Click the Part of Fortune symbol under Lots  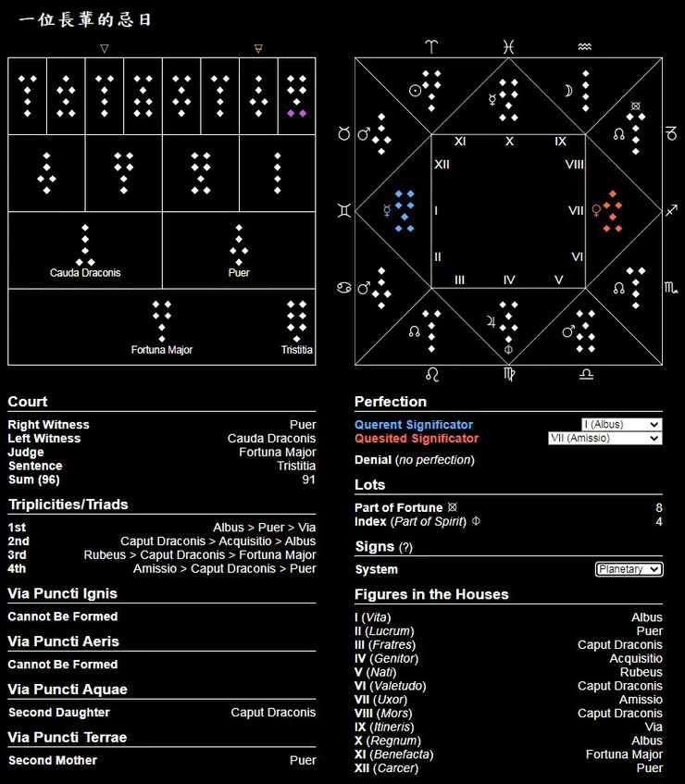click(452, 507)
